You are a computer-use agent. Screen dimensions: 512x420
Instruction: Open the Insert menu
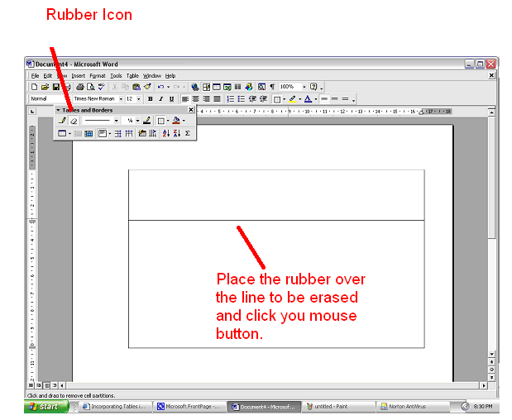[78, 76]
